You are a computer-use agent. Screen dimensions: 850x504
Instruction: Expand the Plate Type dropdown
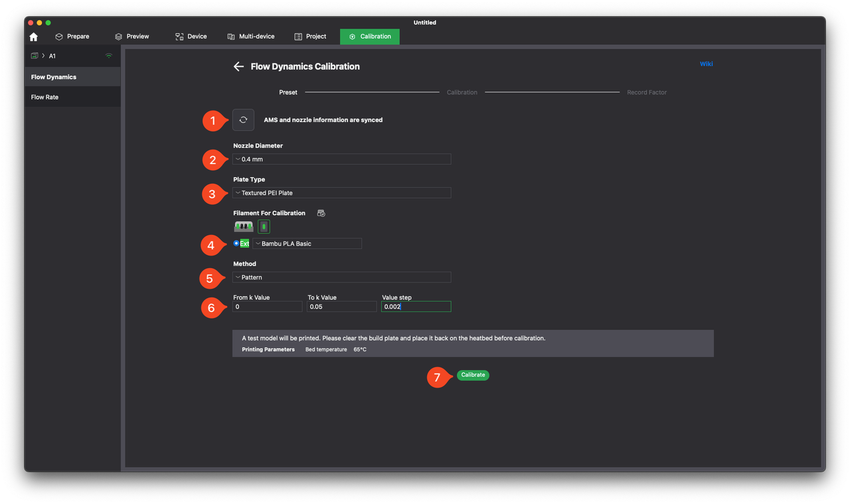click(341, 193)
